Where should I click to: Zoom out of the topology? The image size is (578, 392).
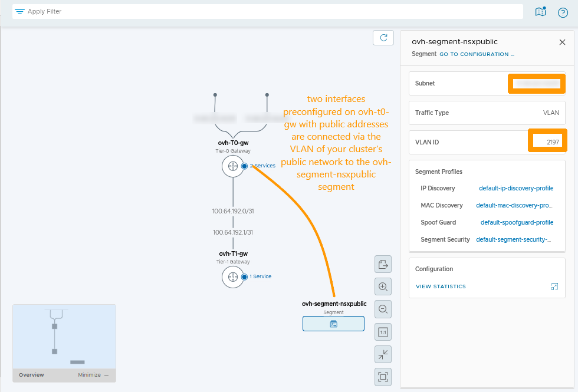tap(383, 309)
